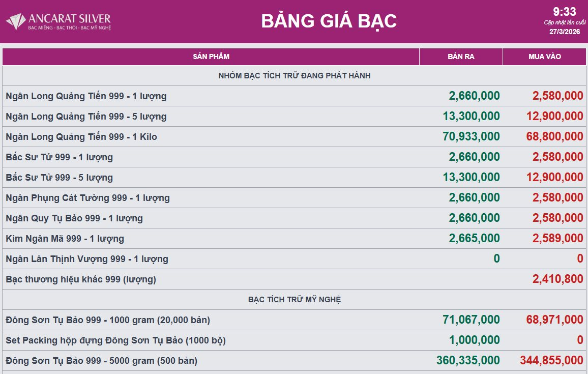Click the 70,933,000 sell price
Screen dimensions: 588x374
(x=471, y=137)
